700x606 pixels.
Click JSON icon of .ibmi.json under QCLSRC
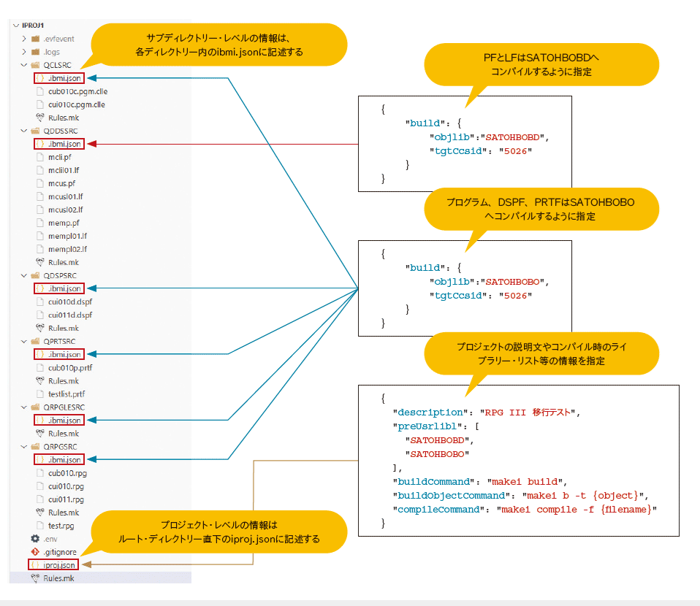tap(40, 78)
